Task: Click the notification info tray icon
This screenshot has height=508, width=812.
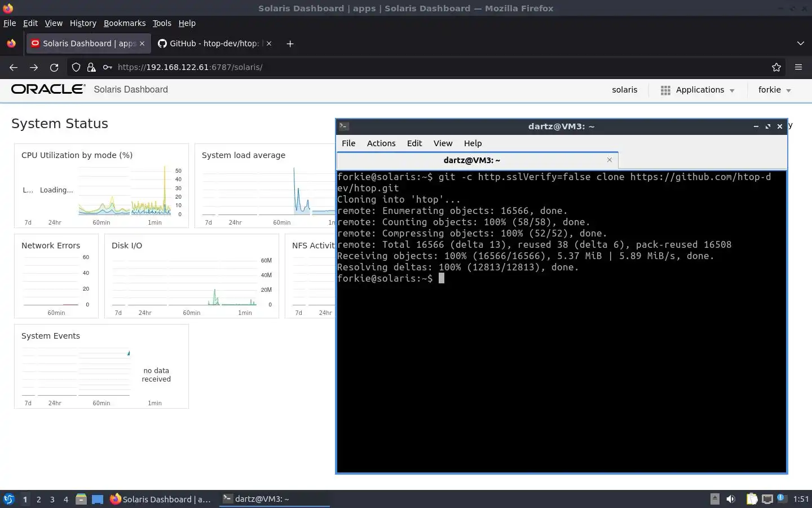Action: point(781,498)
